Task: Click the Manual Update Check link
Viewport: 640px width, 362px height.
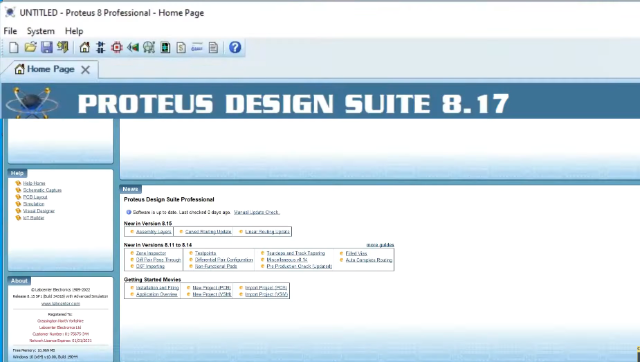Action: tap(257, 212)
